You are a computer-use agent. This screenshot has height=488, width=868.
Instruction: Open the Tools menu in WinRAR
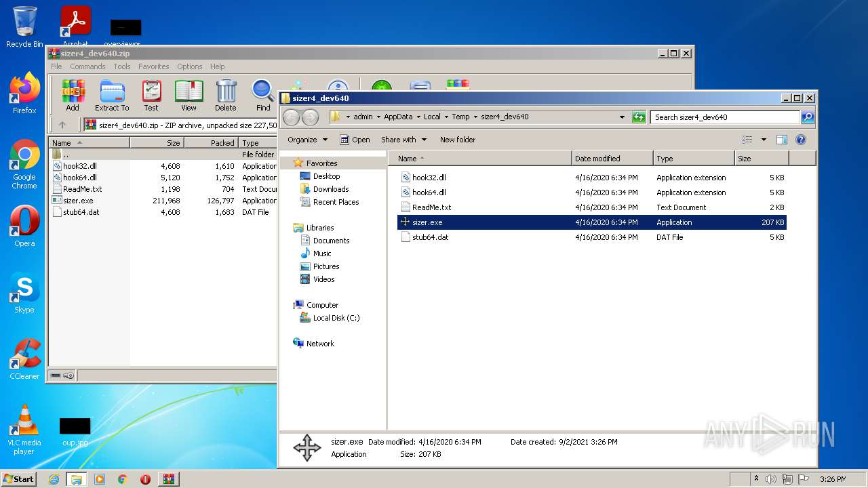[x=122, y=66]
